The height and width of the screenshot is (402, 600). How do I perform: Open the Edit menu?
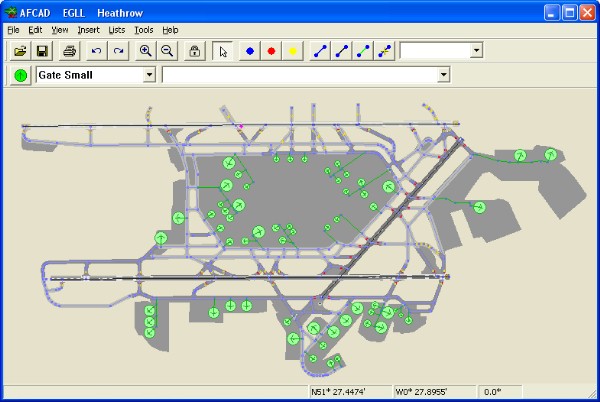(35, 30)
